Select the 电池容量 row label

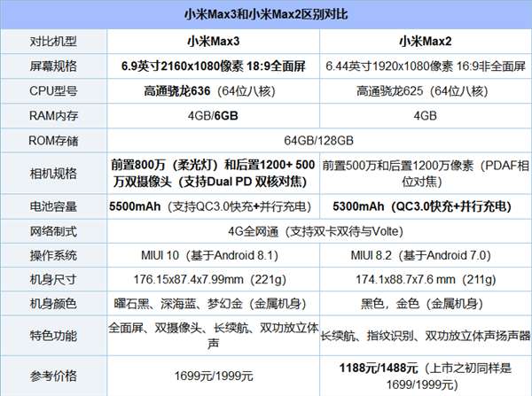53,206
